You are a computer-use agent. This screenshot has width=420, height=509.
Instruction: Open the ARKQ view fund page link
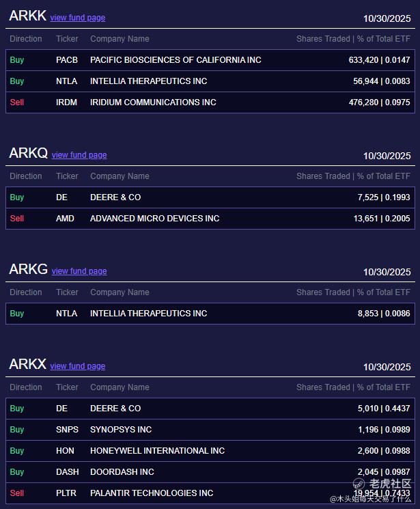point(79,155)
